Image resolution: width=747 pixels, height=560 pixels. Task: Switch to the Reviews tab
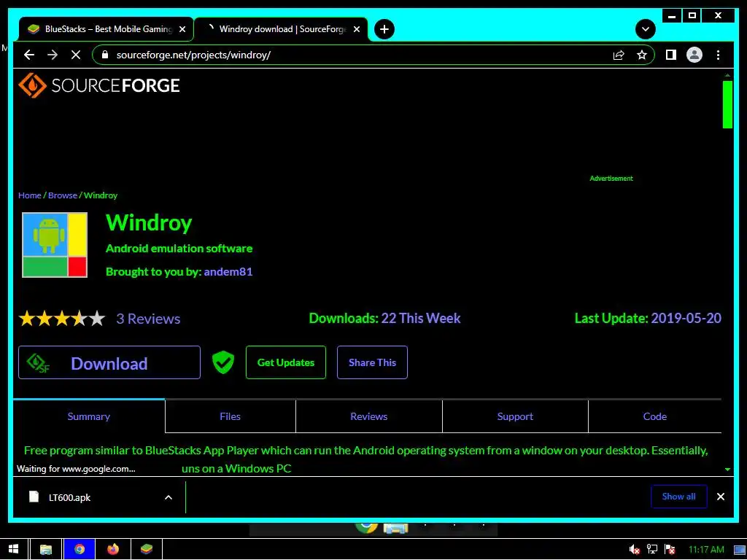coord(368,416)
